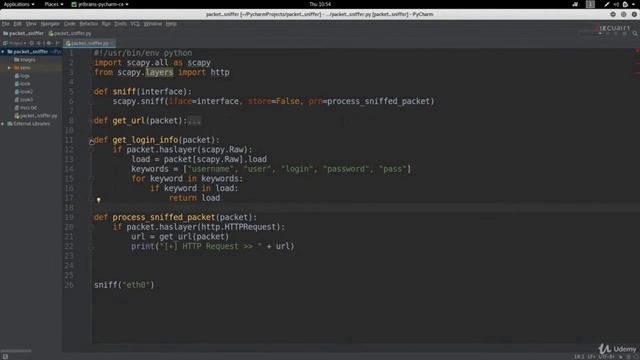Select External Libraries in project tree

point(29,124)
